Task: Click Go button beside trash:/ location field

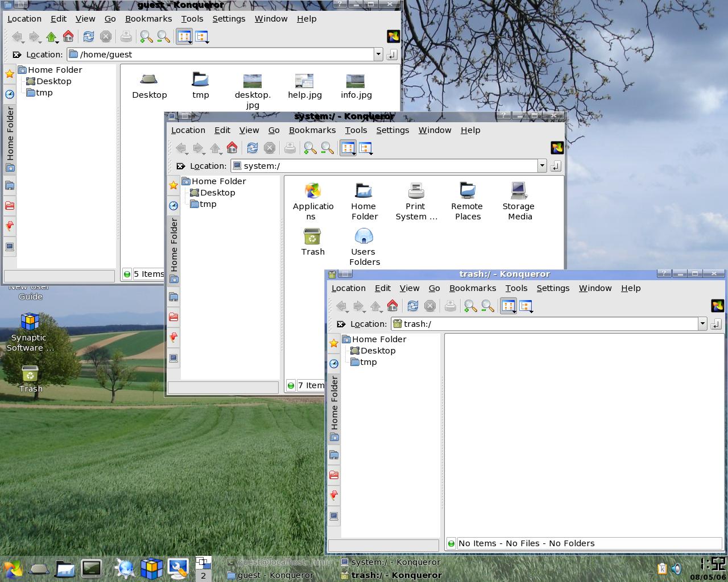Action: point(716,324)
